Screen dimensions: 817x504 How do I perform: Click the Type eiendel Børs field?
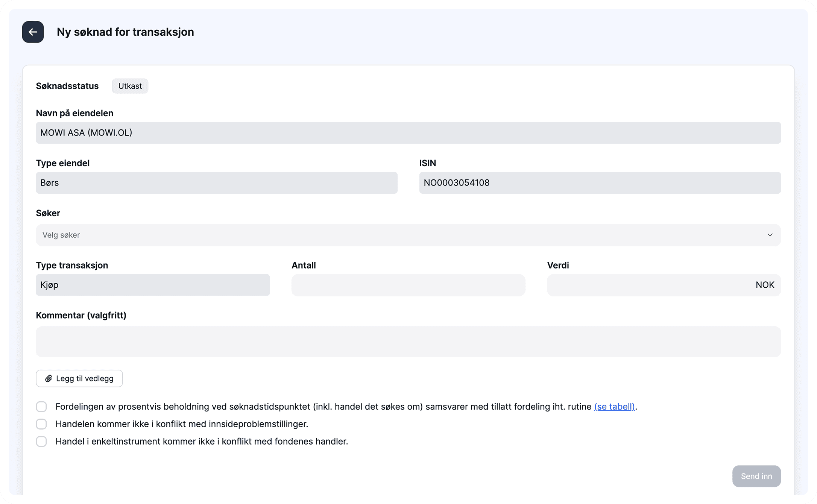pos(216,183)
